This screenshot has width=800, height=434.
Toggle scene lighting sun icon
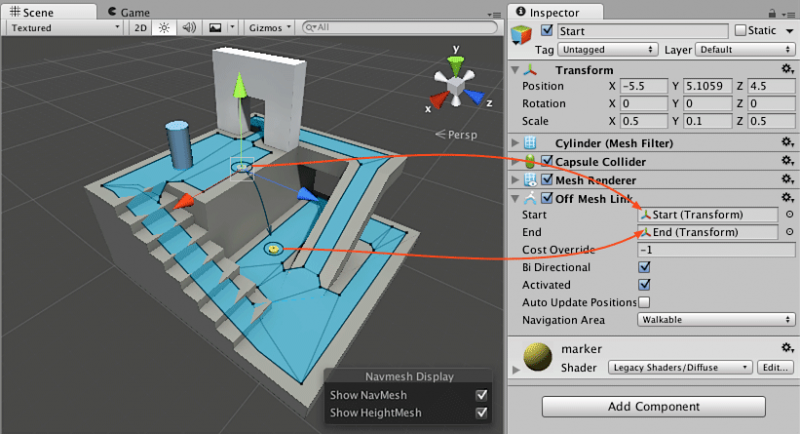coord(164,28)
